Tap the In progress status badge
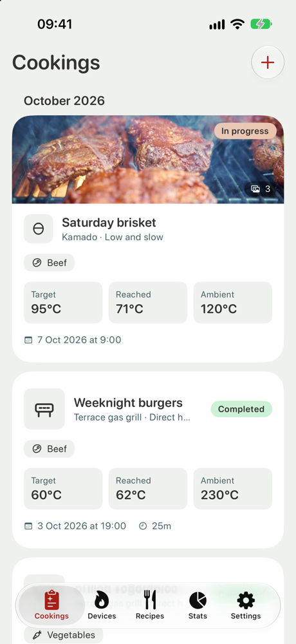This screenshot has width=296, height=644. 245,131
